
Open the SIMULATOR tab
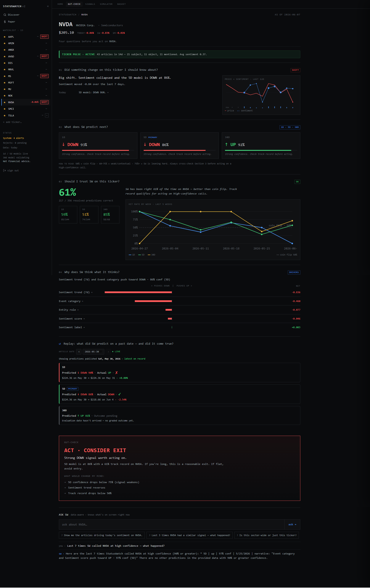pos(106,4)
